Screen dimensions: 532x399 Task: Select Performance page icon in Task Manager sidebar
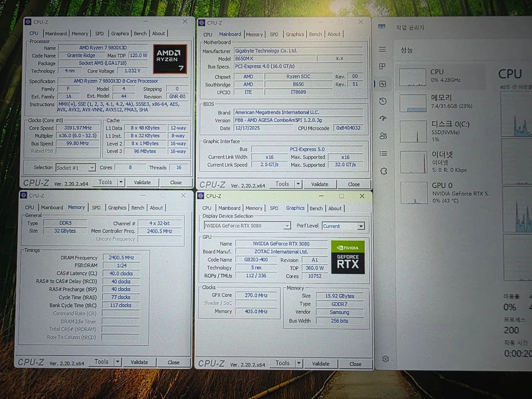(x=383, y=84)
